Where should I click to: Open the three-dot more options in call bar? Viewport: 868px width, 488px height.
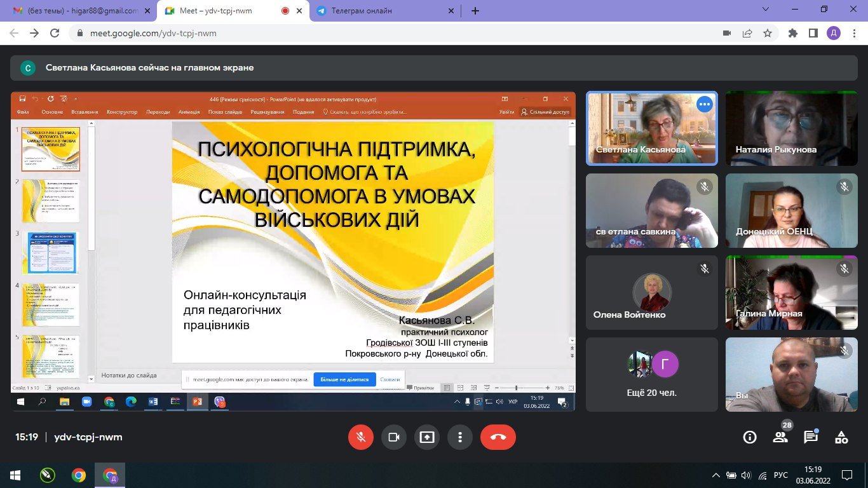pyautogui.click(x=460, y=437)
